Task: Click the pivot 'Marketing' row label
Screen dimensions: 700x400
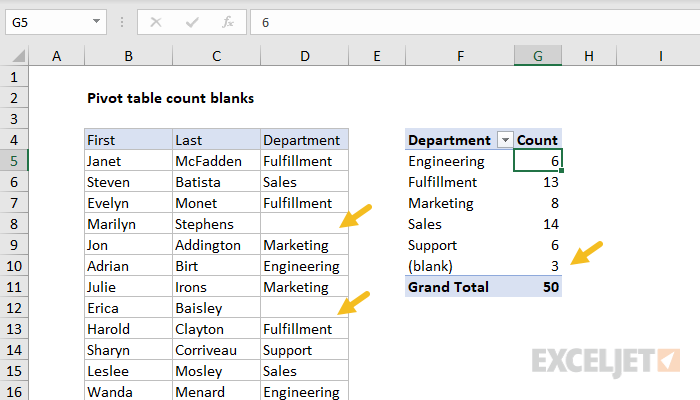Action: [x=460, y=203]
